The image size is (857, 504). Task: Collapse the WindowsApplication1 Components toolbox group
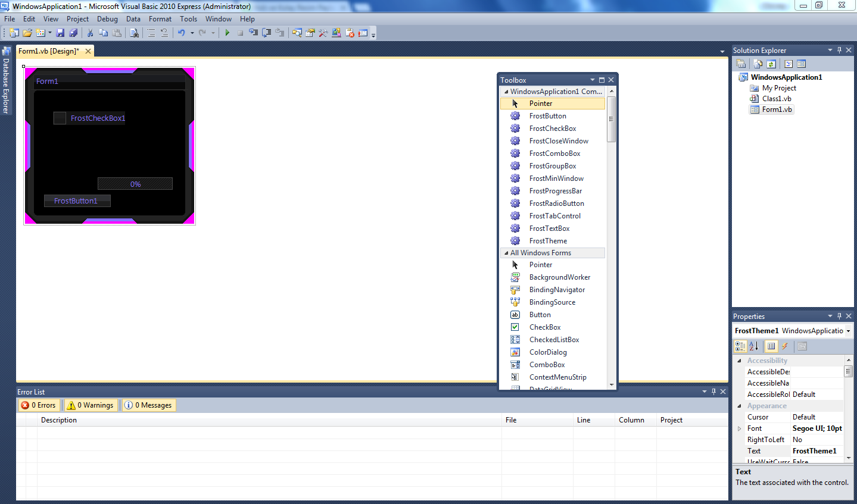pos(506,92)
